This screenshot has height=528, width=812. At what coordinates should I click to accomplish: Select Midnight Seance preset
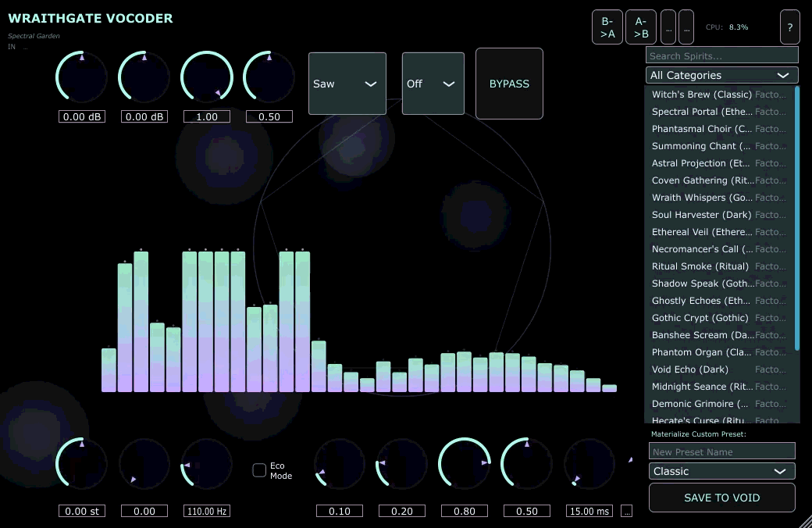(x=720, y=386)
